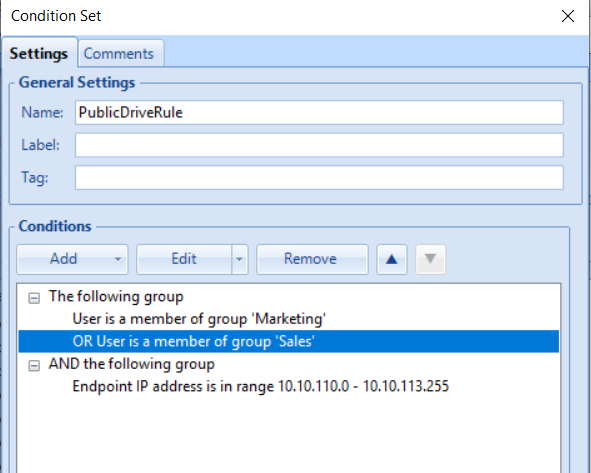
Task: Select the Endpoint IP address range condition
Action: coord(260,387)
